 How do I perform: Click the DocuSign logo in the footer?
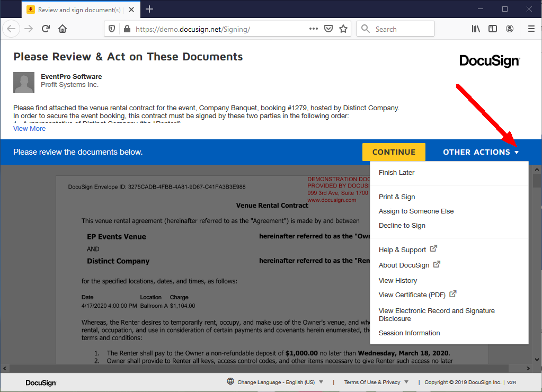click(x=41, y=382)
